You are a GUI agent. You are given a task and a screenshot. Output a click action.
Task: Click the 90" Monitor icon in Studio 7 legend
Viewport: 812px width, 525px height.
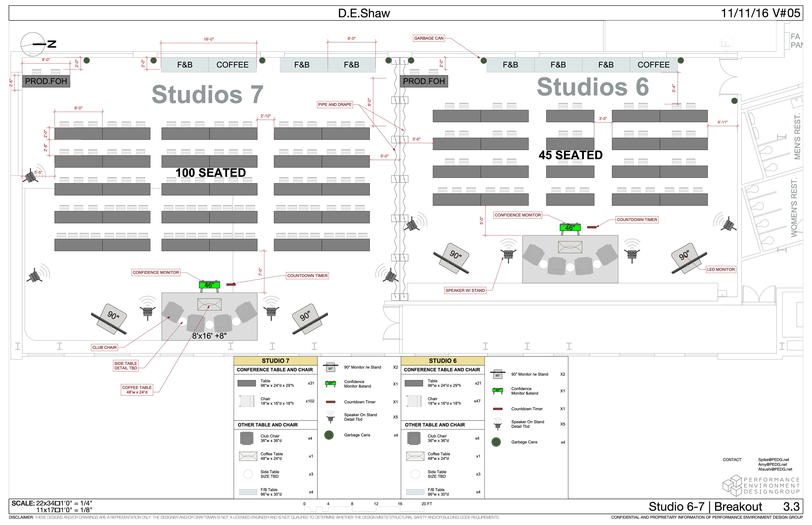click(330, 367)
